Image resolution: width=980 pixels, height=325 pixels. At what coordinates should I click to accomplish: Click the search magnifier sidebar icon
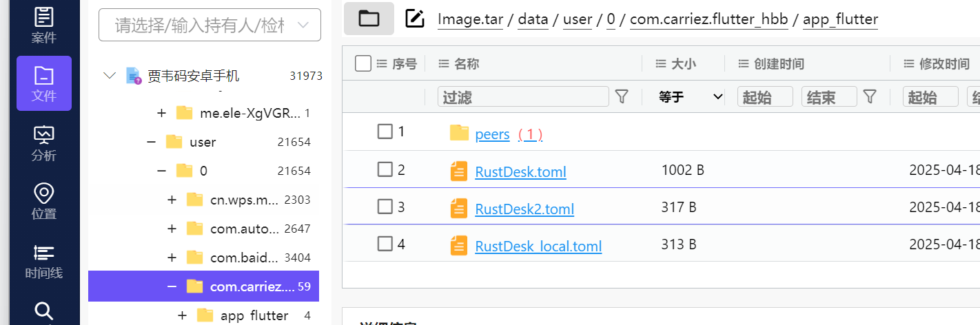[x=44, y=311]
